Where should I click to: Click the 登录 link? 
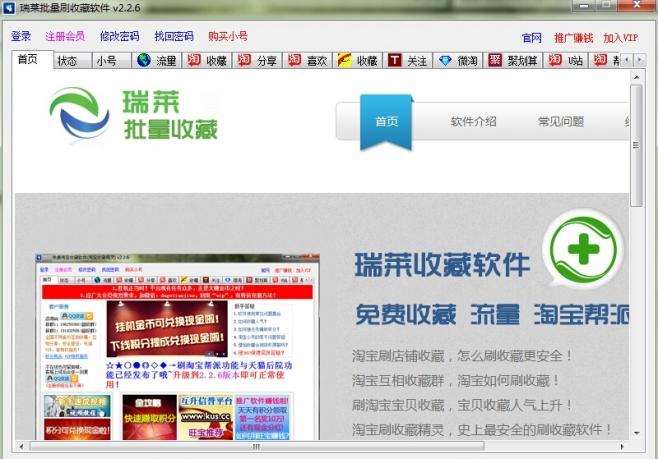[x=21, y=37]
